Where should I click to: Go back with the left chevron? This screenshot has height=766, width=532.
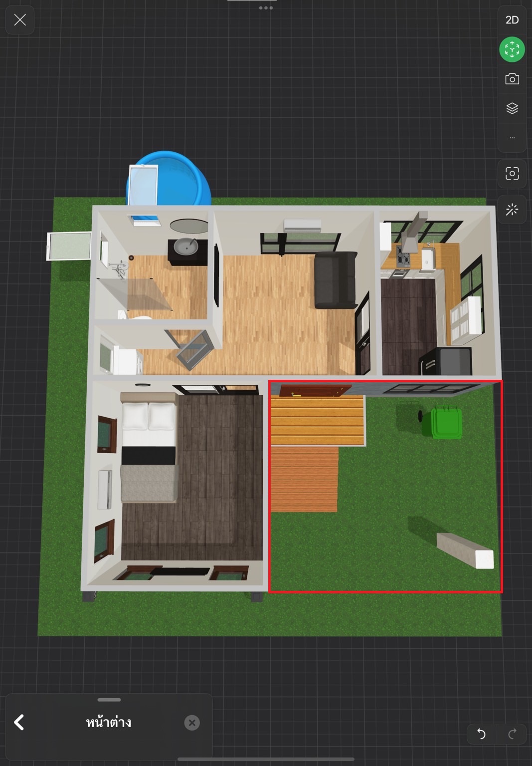(19, 722)
